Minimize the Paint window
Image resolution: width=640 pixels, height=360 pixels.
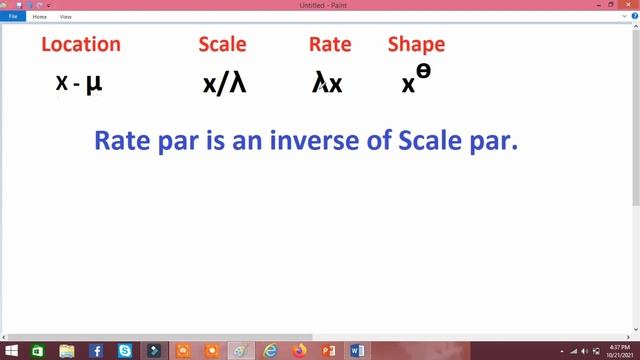[x=598, y=5]
